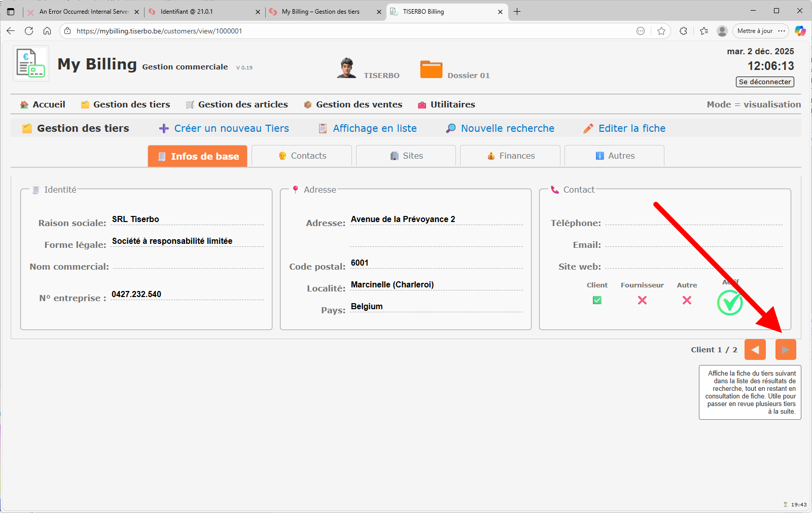
Task: Go to previous client with left arrow
Action: pyautogui.click(x=755, y=350)
